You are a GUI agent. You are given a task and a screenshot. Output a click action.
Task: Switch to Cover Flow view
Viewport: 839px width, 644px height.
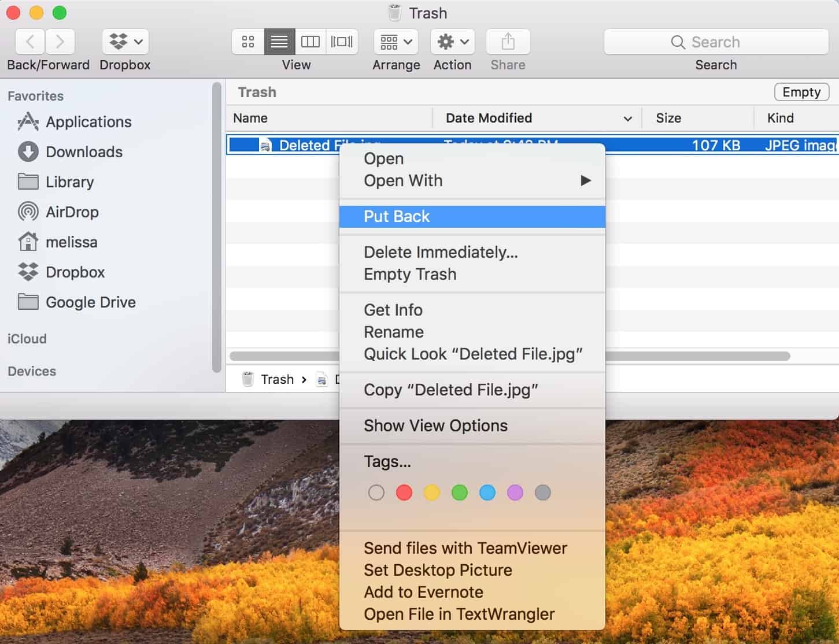pyautogui.click(x=342, y=42)
